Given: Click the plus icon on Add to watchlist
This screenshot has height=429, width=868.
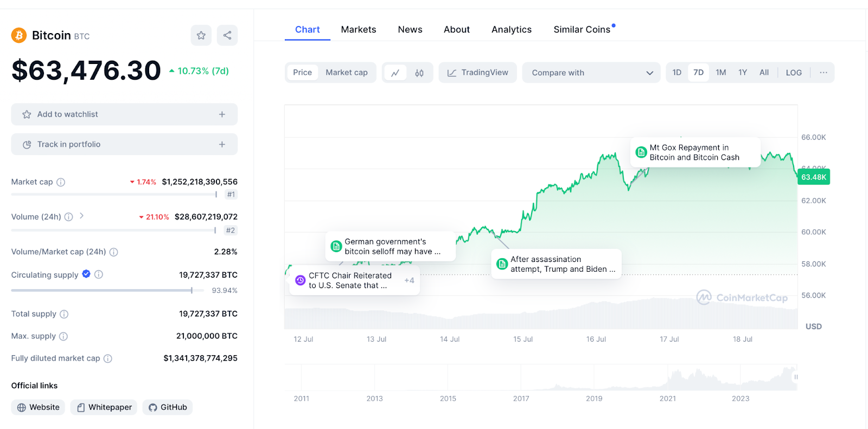Looking at the screenshot, I should [x=222, y=114].
